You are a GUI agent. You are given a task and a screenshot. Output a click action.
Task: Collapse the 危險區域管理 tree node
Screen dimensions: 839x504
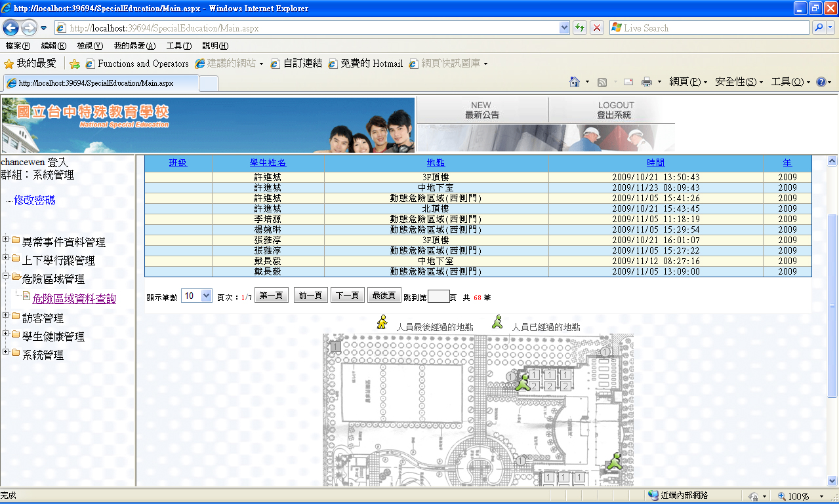6,276
